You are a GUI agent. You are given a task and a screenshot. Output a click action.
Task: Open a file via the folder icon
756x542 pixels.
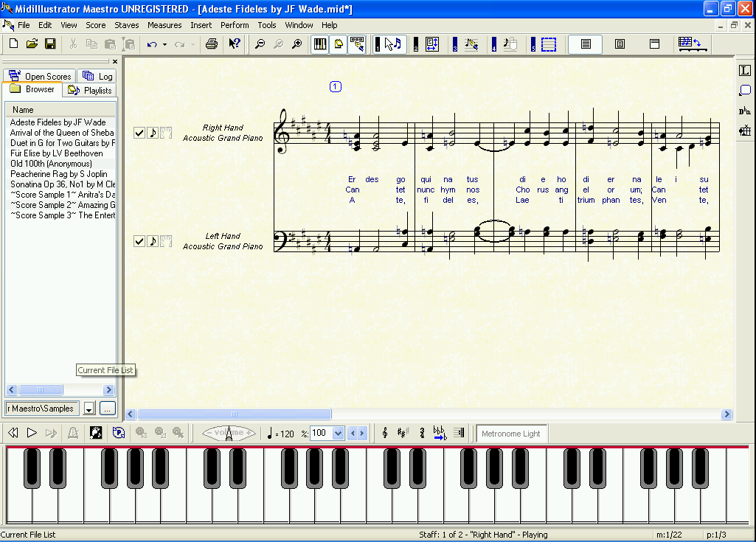tap(32, 44)
